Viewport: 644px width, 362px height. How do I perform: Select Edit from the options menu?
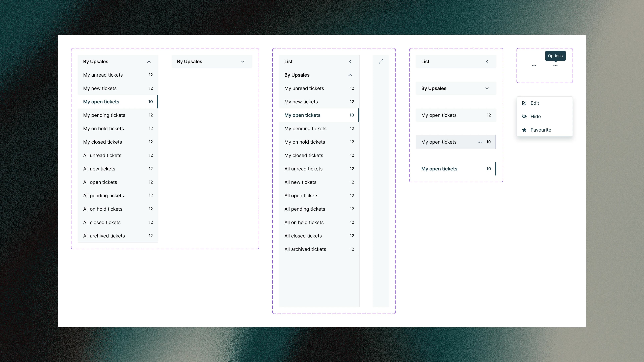coord(535,103)
